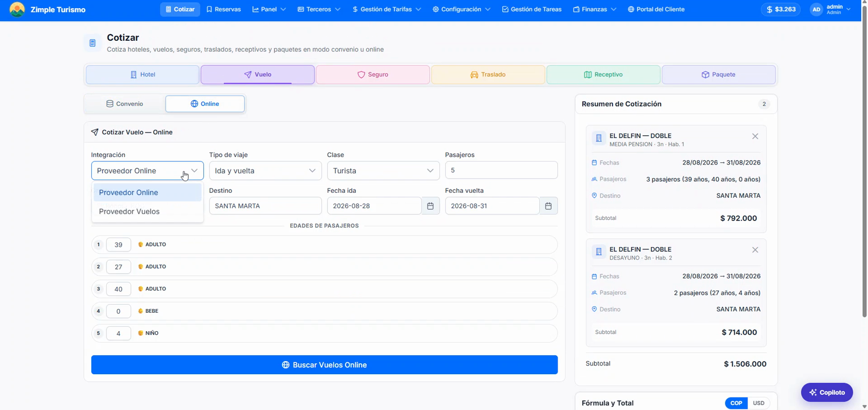
Task: Switch to the Hotel tab
Action: click(143, 74)
